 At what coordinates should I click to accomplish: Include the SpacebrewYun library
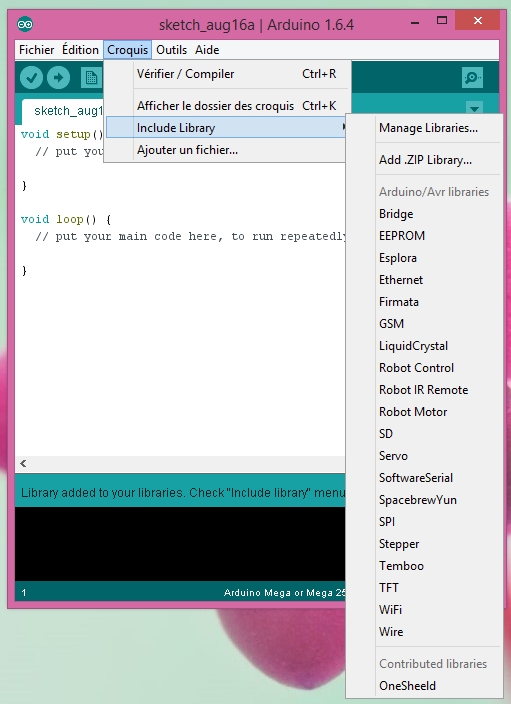425,500
